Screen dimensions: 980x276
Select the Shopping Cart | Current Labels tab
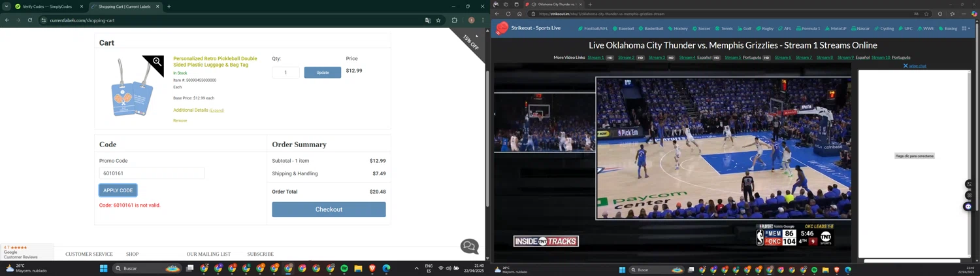tap(124, 7)
